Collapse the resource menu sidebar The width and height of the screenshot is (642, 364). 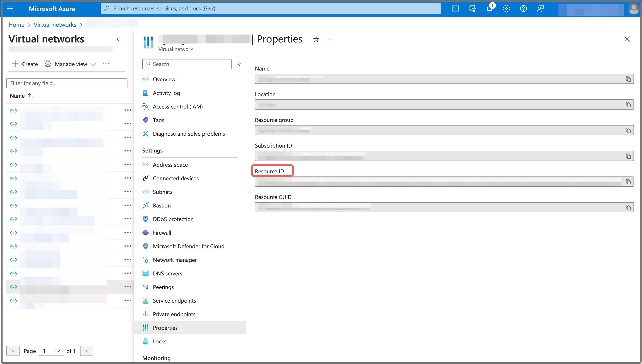(x=239, y=64)
